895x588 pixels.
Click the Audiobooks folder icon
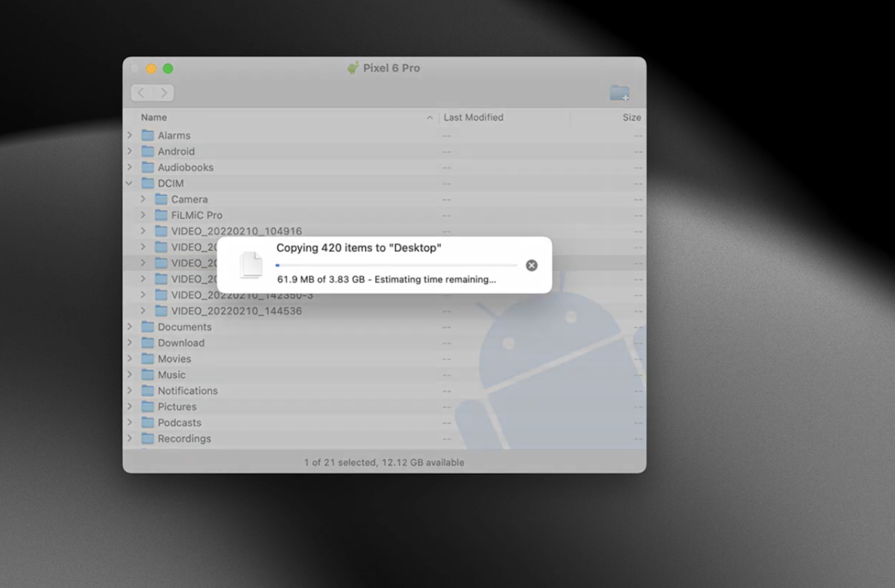coord(148,168)
